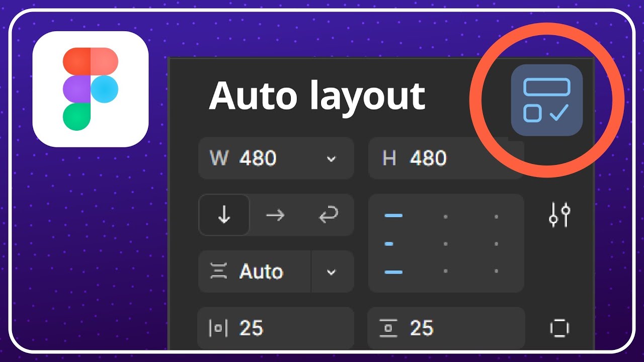Click the Auto layout toggle icon
Image resolution: width=644 pixels, height=362 pixels.
547,100
